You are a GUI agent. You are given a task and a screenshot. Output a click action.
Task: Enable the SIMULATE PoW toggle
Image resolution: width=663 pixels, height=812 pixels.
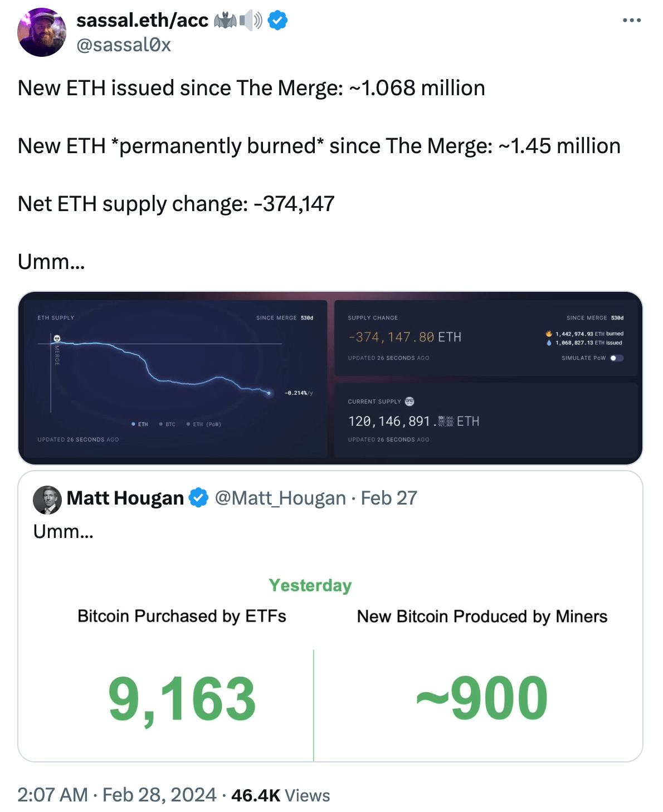[616, 359]
